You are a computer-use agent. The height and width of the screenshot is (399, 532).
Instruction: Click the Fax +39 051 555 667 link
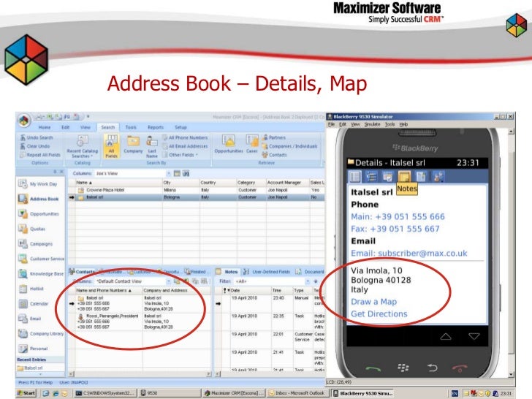395,229
